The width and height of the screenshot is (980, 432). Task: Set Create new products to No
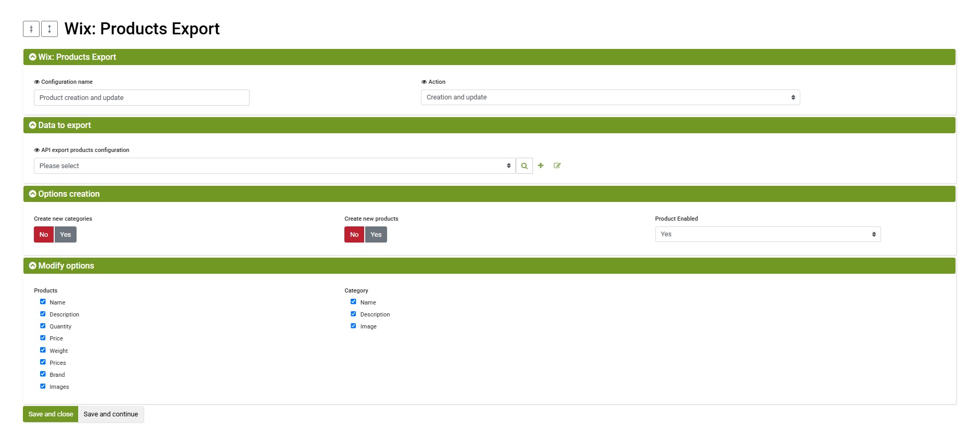pos(354,234)
